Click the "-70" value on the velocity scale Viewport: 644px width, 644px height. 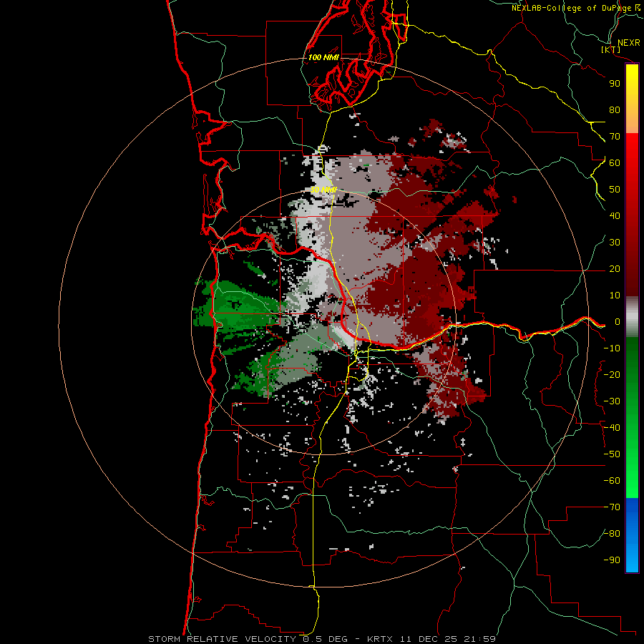tap(612, 507)
